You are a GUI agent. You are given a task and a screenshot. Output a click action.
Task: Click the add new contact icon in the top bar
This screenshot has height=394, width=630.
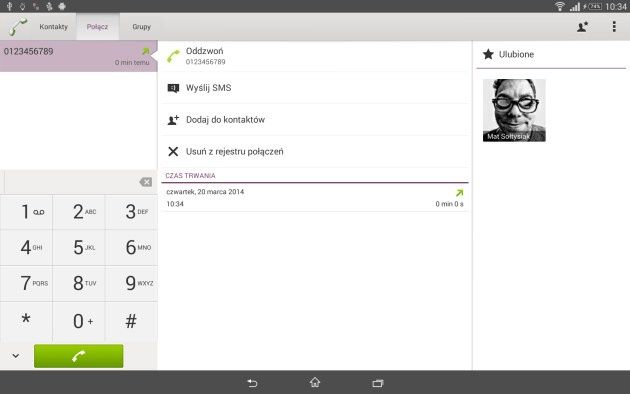coord(582,27)
